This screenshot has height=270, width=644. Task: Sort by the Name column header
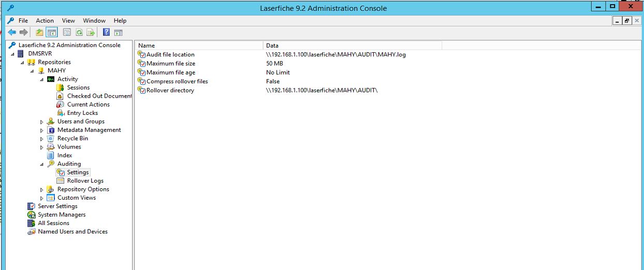199,46
